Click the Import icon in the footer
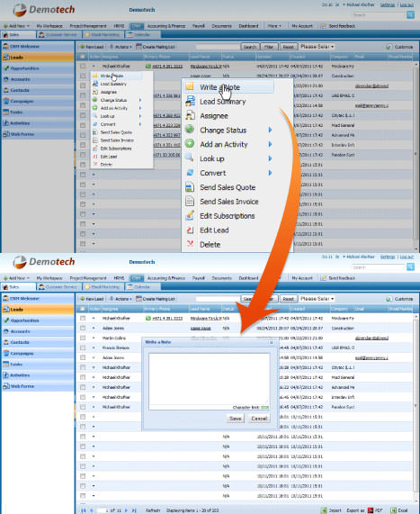The height and width of the screenshot is (514, 420). click(324, 510)
